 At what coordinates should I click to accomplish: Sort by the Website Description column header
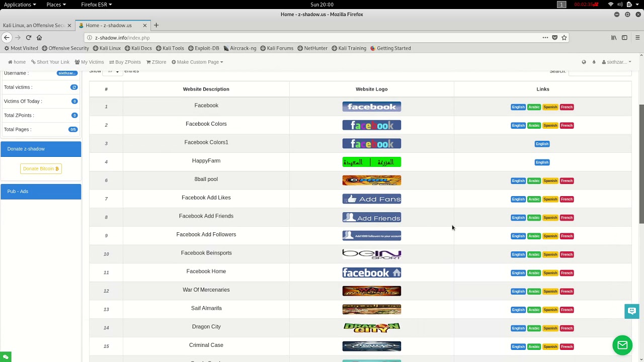pyautogui.click(x=206, y=89)
